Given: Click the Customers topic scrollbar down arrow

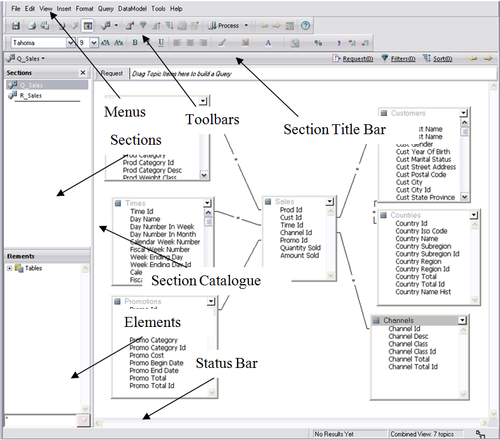Looking at the screenshot, I should (464, 197).
